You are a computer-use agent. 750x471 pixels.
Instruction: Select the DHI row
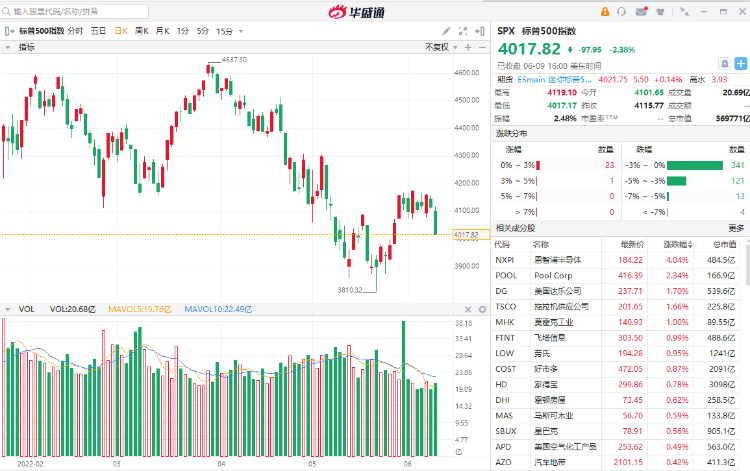617,400
